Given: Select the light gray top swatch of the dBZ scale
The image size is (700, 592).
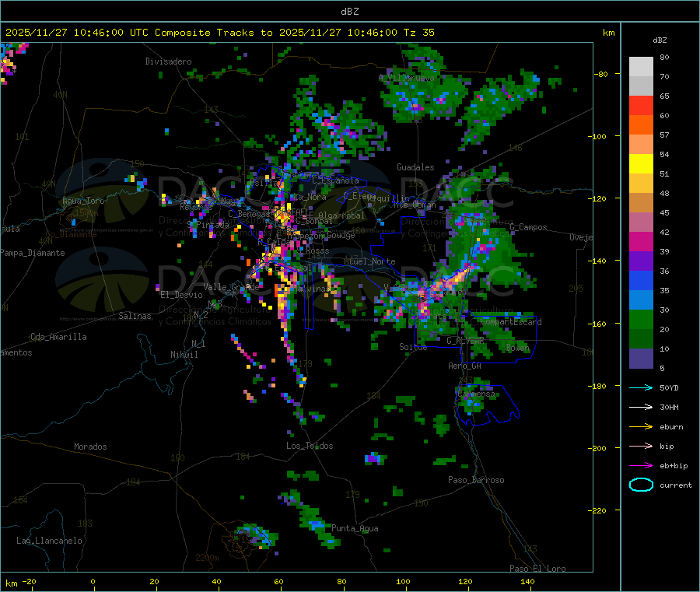Looking at the screenshot, I should (641, 67).
